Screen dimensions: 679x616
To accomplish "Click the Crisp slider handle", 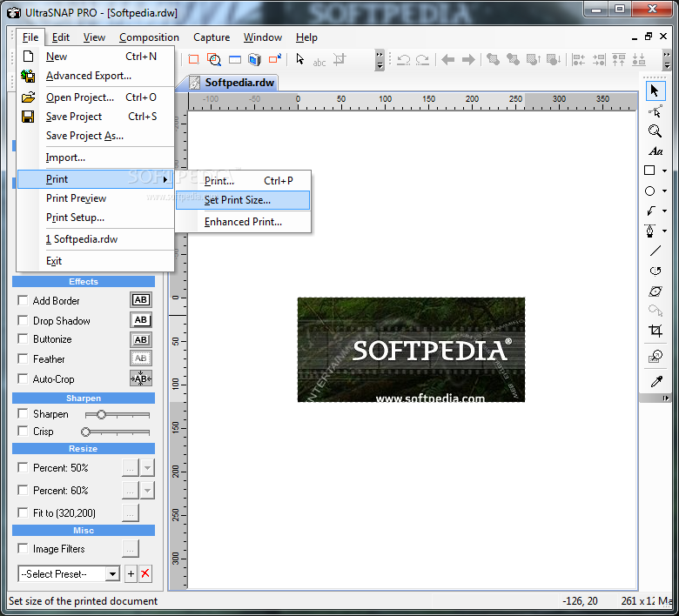I will click(85, 432).
